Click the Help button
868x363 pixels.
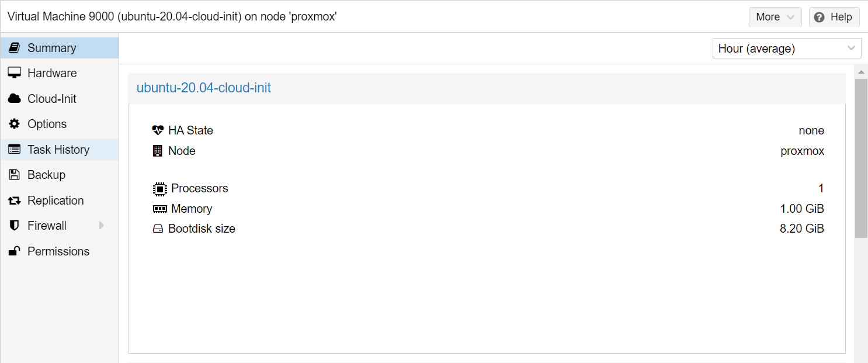834,17
